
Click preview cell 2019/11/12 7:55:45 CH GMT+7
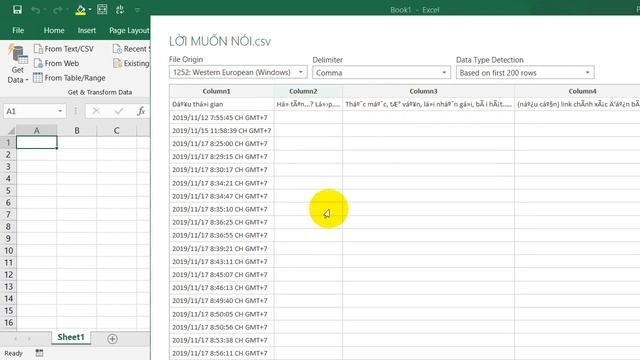pos(222,118)
